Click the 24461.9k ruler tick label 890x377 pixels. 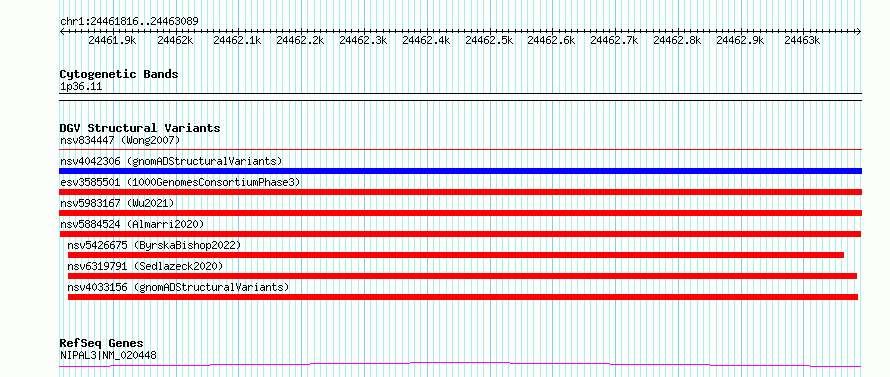click(x=112, y=40)
